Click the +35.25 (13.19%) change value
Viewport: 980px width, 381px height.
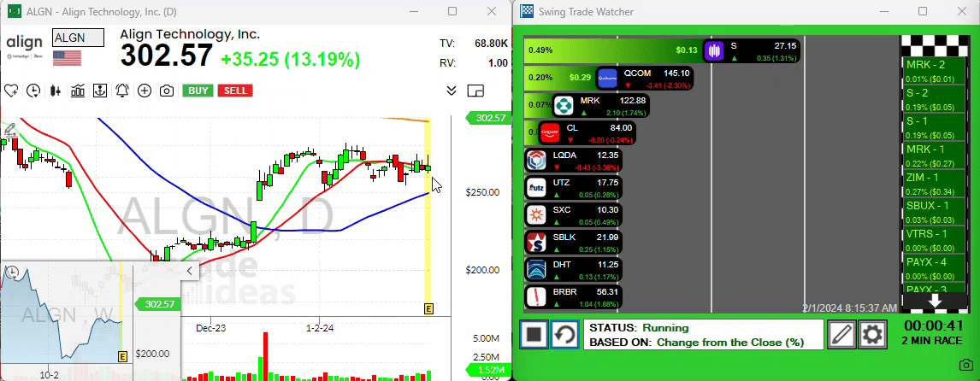tap(291, 59)
